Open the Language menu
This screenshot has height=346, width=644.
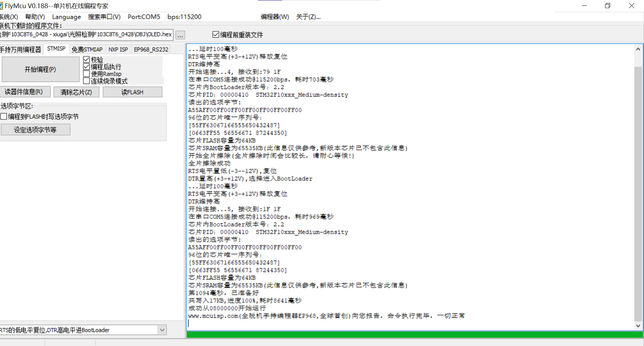point(66,17)
